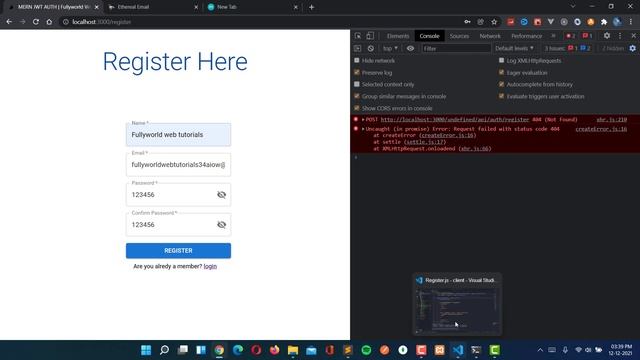This screenshot has width=640, height=360.
Task: Follow the login link below the form
Action: pos(210,266)
